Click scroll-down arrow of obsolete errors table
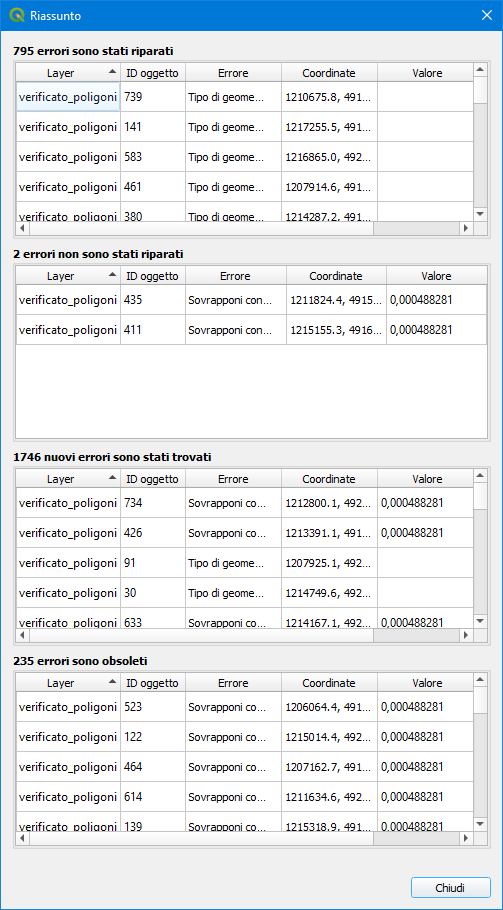 tap(480, 824)
